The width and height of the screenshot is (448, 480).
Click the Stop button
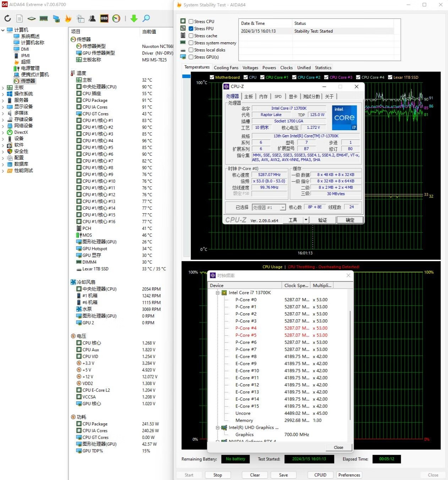pos(218,475)
